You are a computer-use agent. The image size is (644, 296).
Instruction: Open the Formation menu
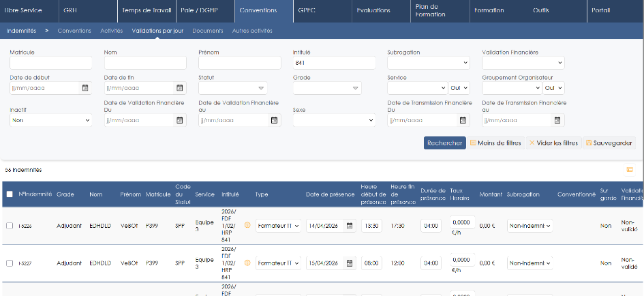[489, 11]
